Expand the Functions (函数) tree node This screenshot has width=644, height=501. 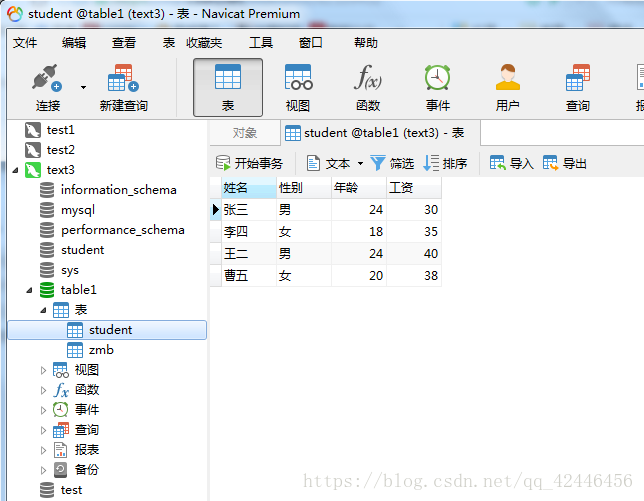[43, 391]
